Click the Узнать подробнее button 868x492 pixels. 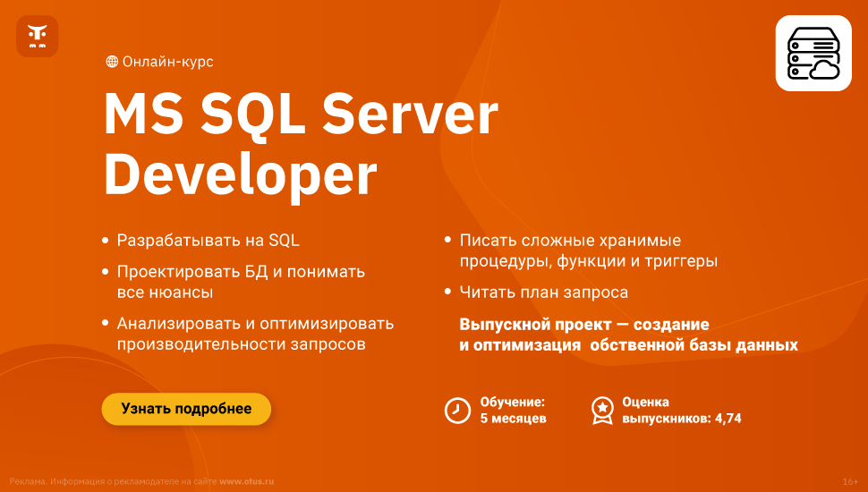point(186,409)
